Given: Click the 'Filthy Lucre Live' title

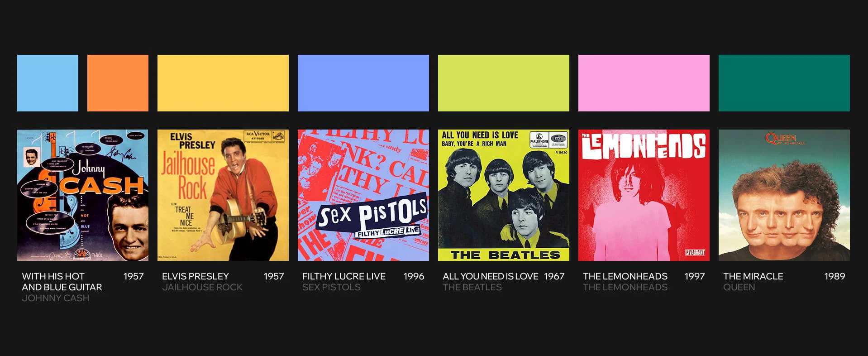Looking at the screenshot, I should [x=344, y=276].
